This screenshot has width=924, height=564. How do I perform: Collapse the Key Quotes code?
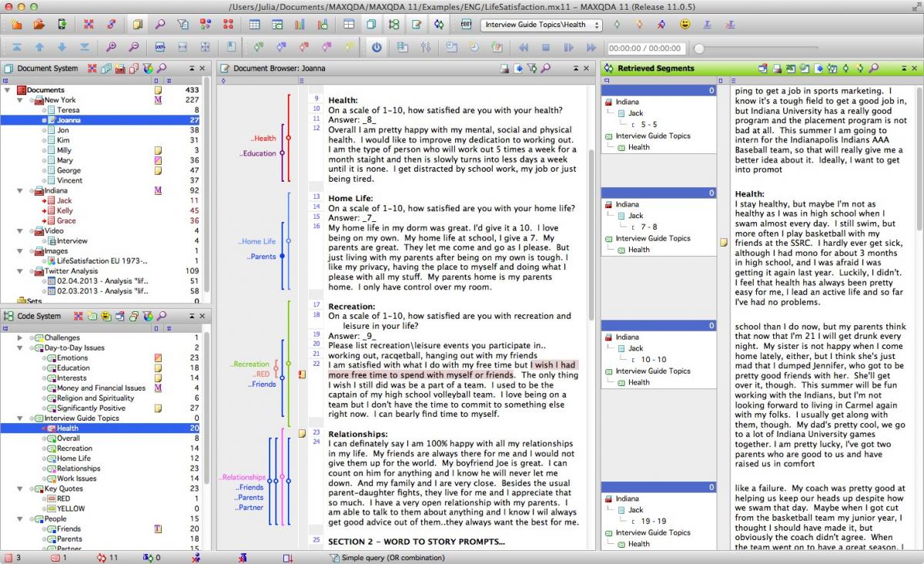click(x=19, y=488)
